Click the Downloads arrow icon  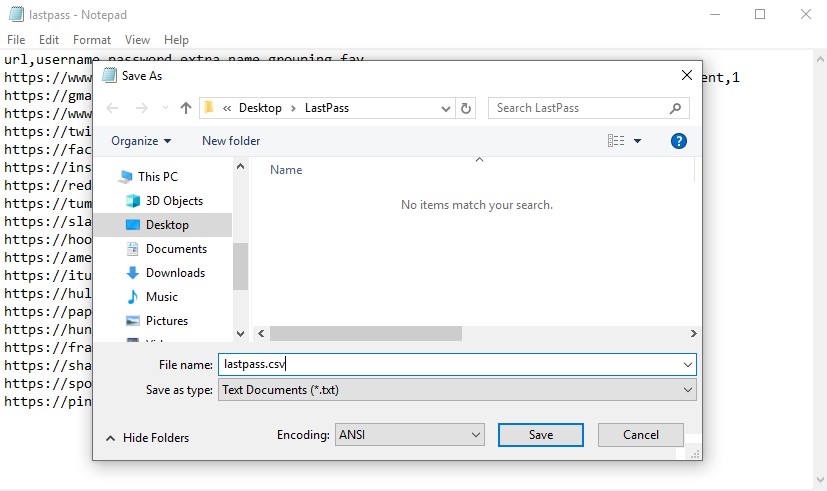coord(132,273)
